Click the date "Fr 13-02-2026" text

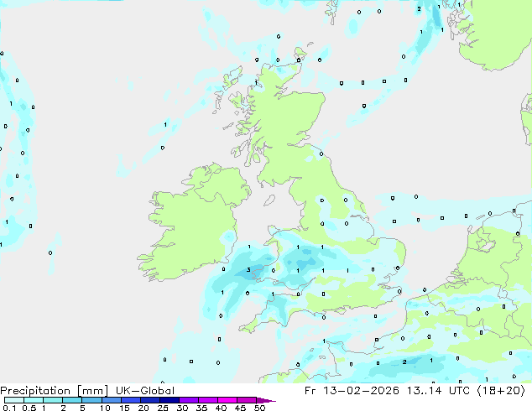[352, 391]
